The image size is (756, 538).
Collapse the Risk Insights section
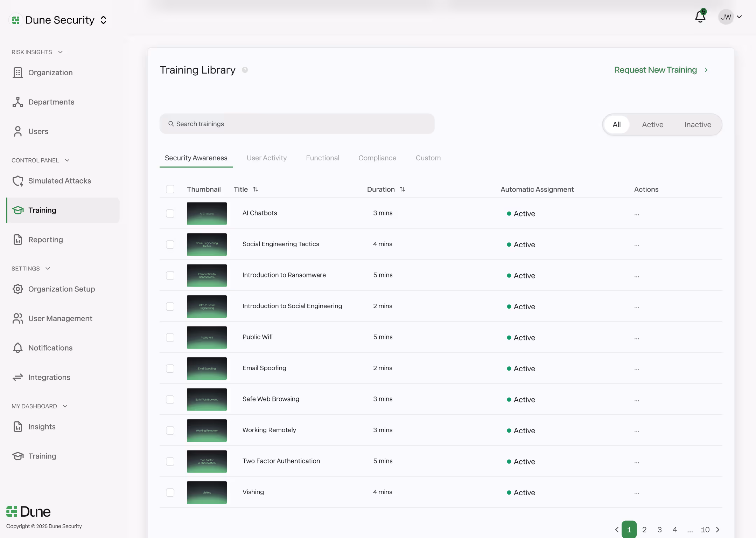coord(60,52)
